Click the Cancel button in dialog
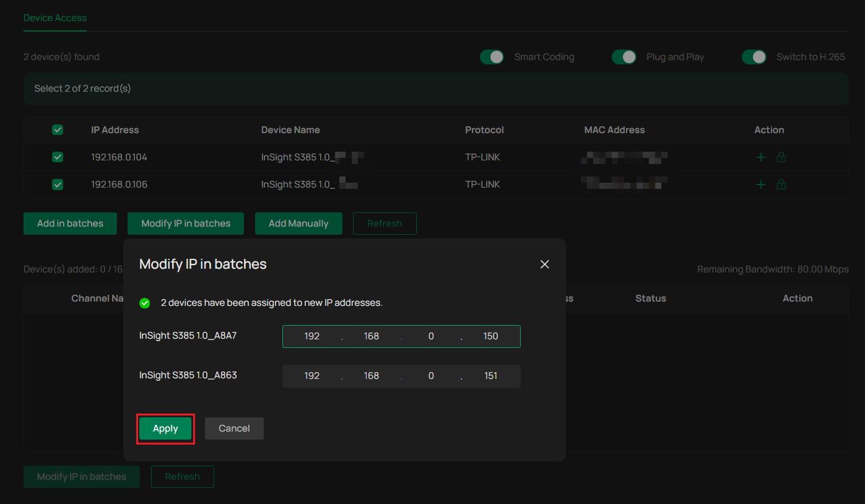 [x=234, y=428]
